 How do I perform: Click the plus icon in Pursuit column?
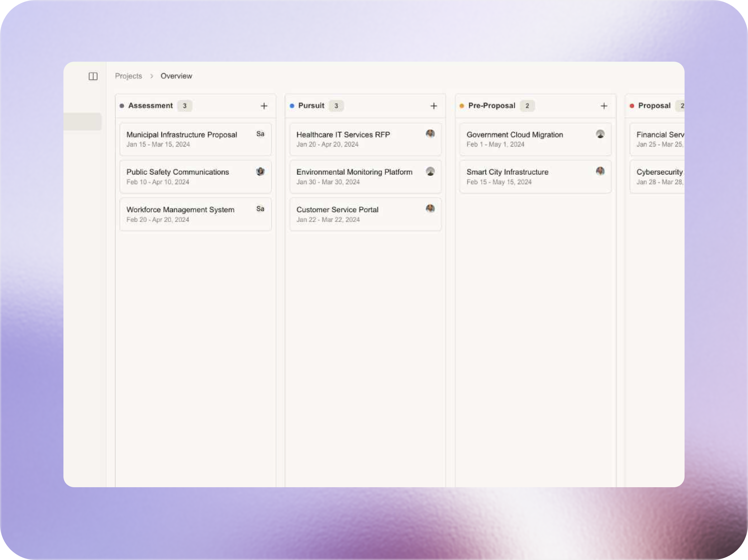[434, 106]
